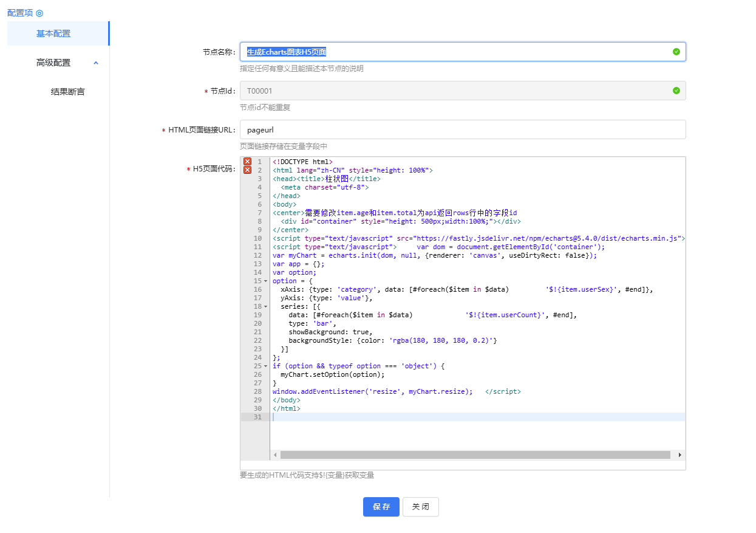
Task: Save the node configuration with 保存
Action: click(381, 507)
